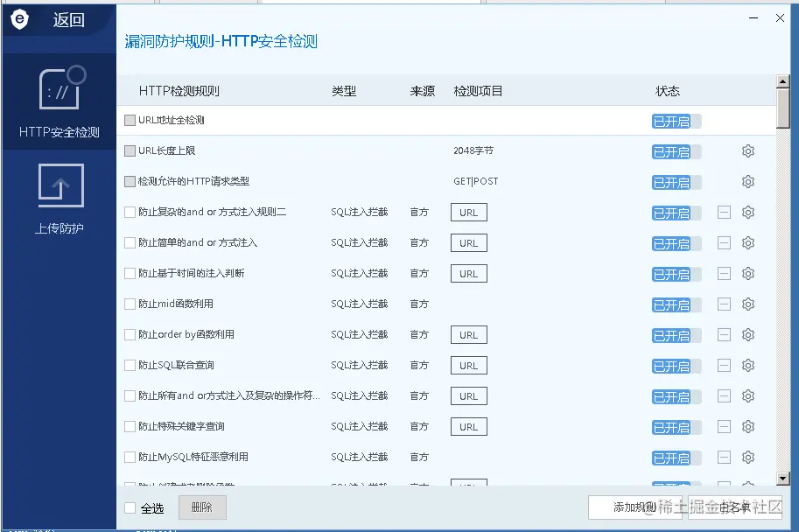The width and height of the screenshot is (799, 532).
Task: Check the URL地址全检测 checkbox
Action: pyautogui.click(x=130, y=120)
